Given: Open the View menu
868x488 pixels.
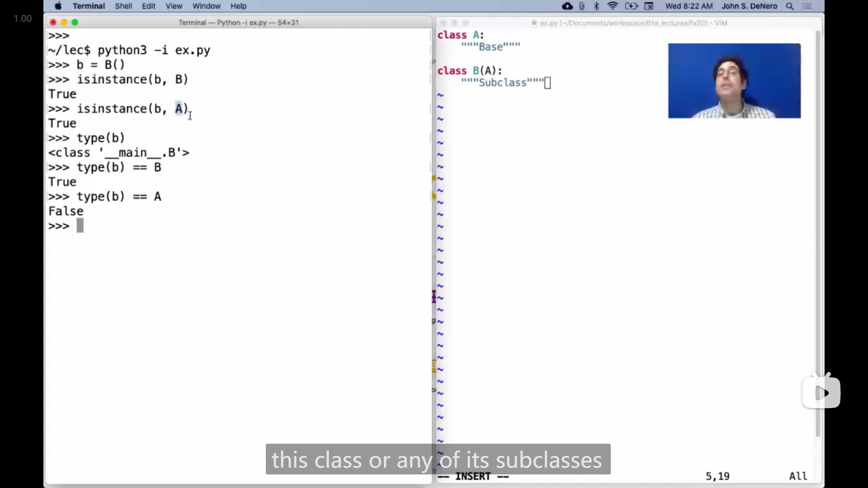Looking at the screenshot, I should click(x=174, y=6).
